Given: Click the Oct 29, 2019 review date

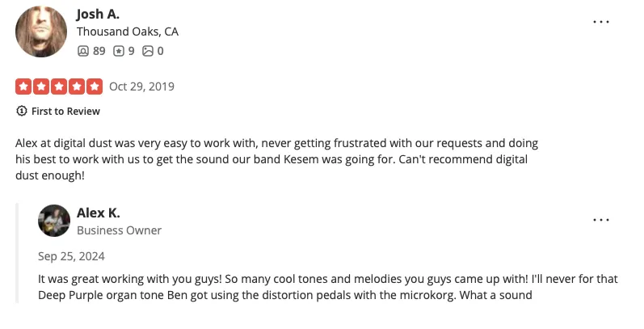Looking at the screenshot, I should point(141,86).
